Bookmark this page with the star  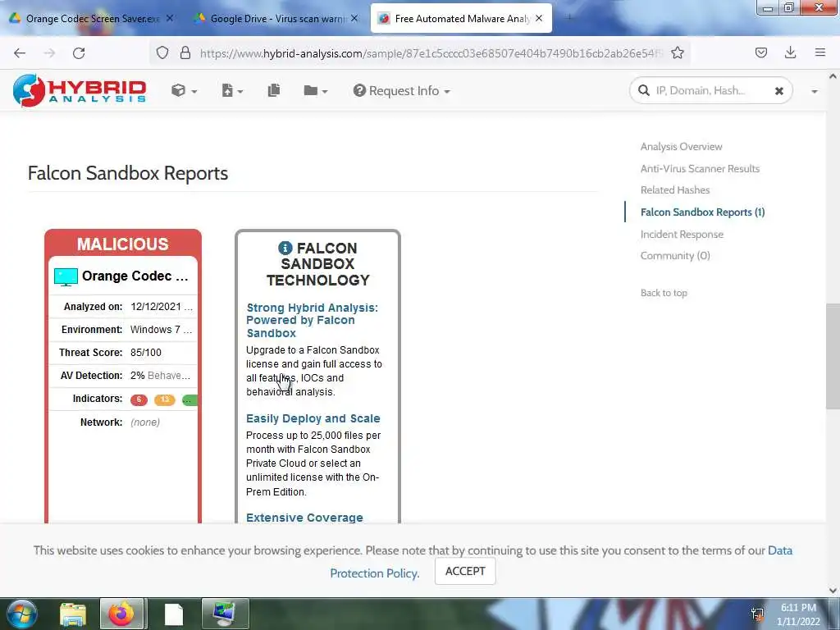coord(677,52)
